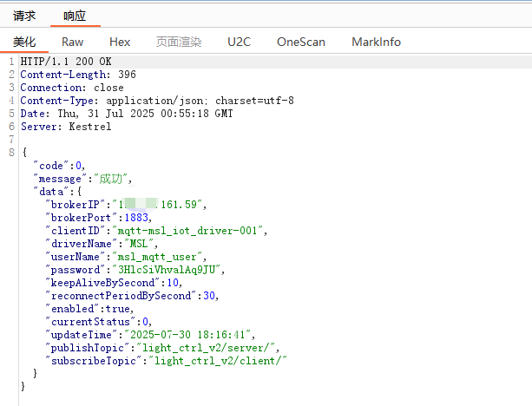Click value mqtt-msl_iot_driver-001
Viewport: 532px width, 406px height.
pyautogui.click(x=187, y=231)
